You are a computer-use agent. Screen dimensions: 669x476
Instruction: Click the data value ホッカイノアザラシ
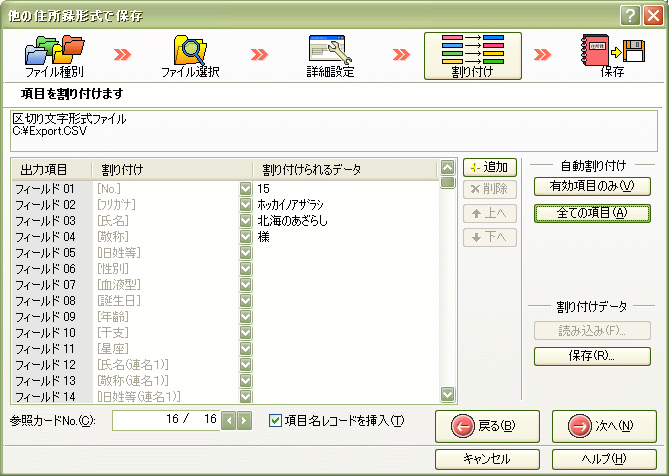[x=291, y=205]
